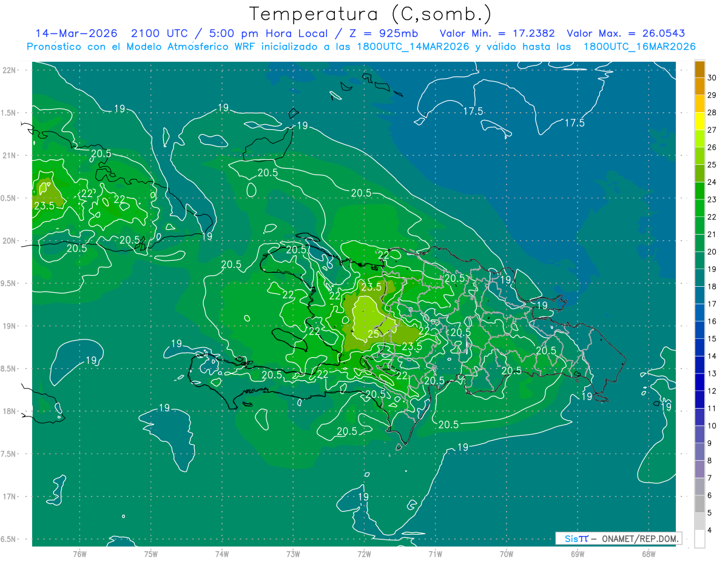Screen dimensions: 728x562
Task: Click the "76W" longitude axis label
Action: tap(79, 554)
